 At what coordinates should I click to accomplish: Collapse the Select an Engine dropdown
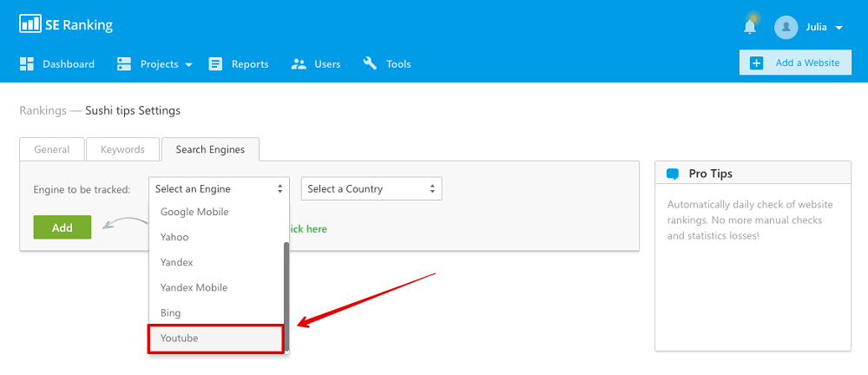(x=218, y=188)
